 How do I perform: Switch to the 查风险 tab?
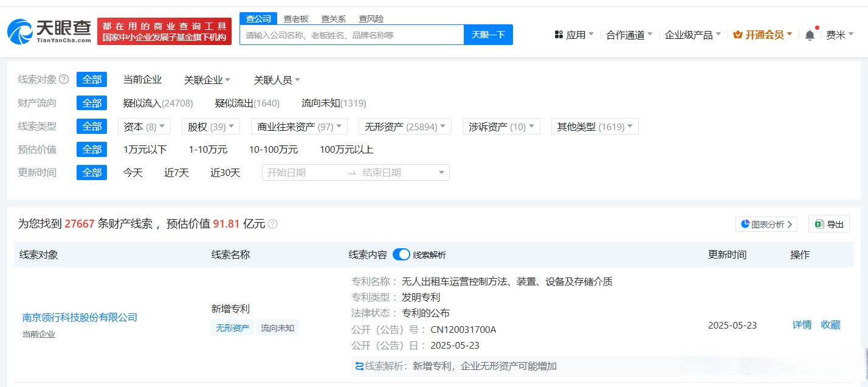click(373, 18)
